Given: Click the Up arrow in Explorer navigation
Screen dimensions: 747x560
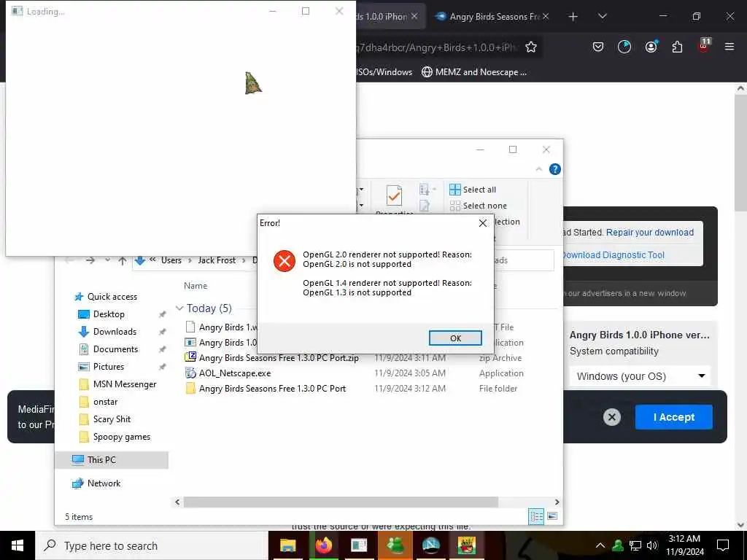Looking at the screenshot, I should click(x=123, y=260).
